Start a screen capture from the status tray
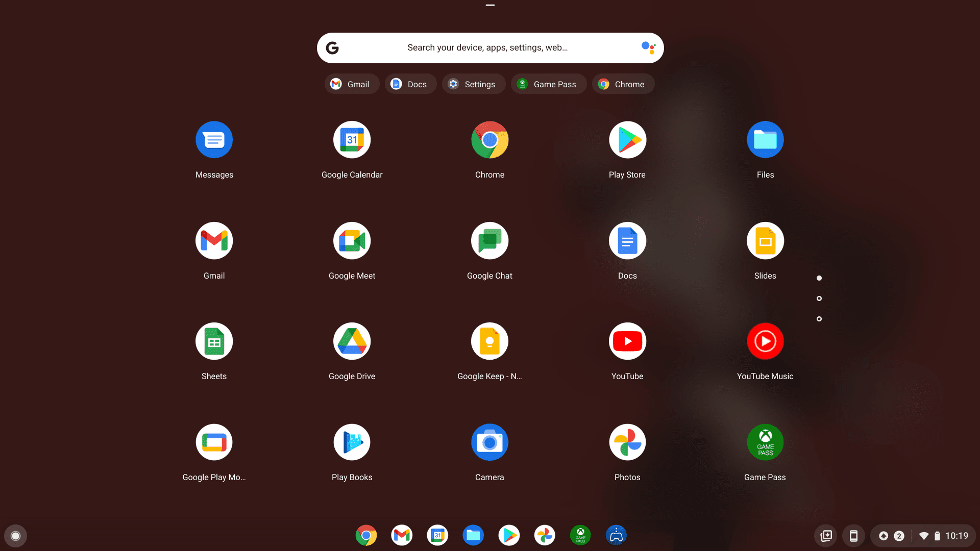This screenshot has width=980, height=551. pos(826,536)
